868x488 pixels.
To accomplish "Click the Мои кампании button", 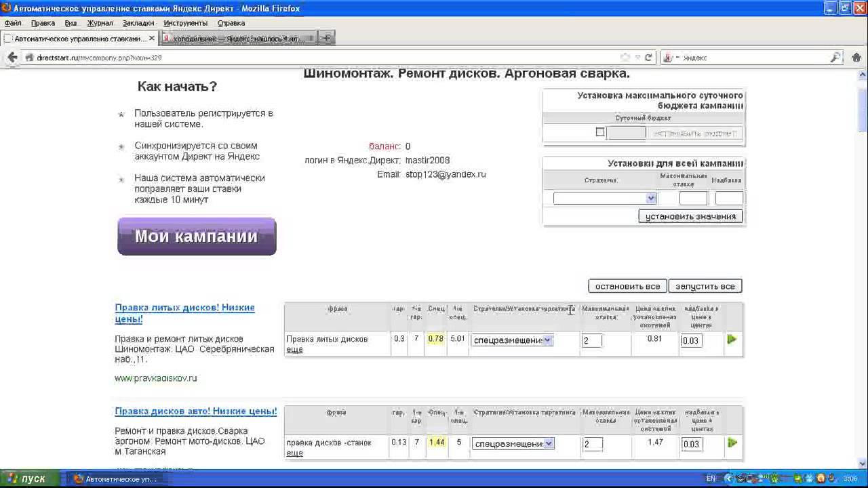I will pos(197,237).
